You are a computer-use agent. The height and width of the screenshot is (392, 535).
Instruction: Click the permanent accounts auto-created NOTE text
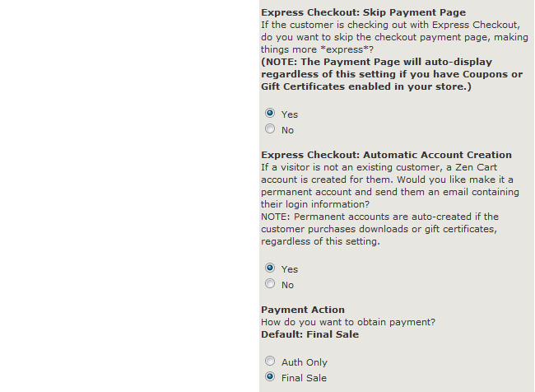pyautogui.click(x=385, y=229)
